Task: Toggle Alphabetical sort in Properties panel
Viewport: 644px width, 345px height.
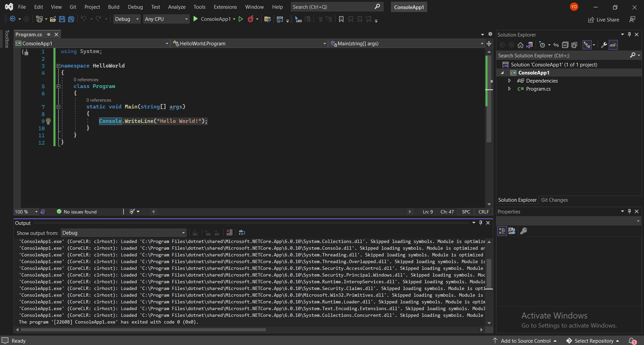Action: 512,231
